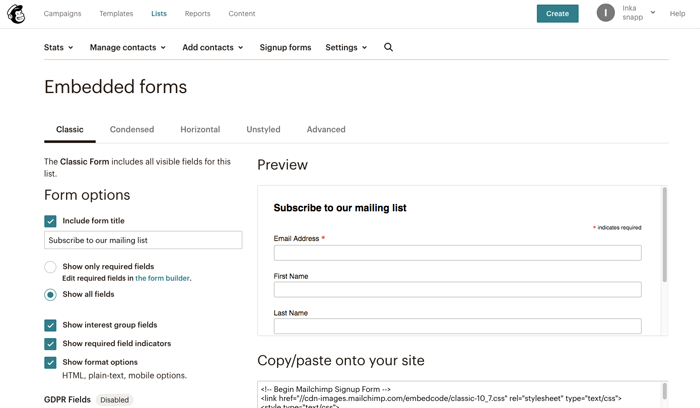Viewport: 700px width, 408px height.
Task: Click the 'Copy/paste onto your site' heading
Action: point(341,361)
